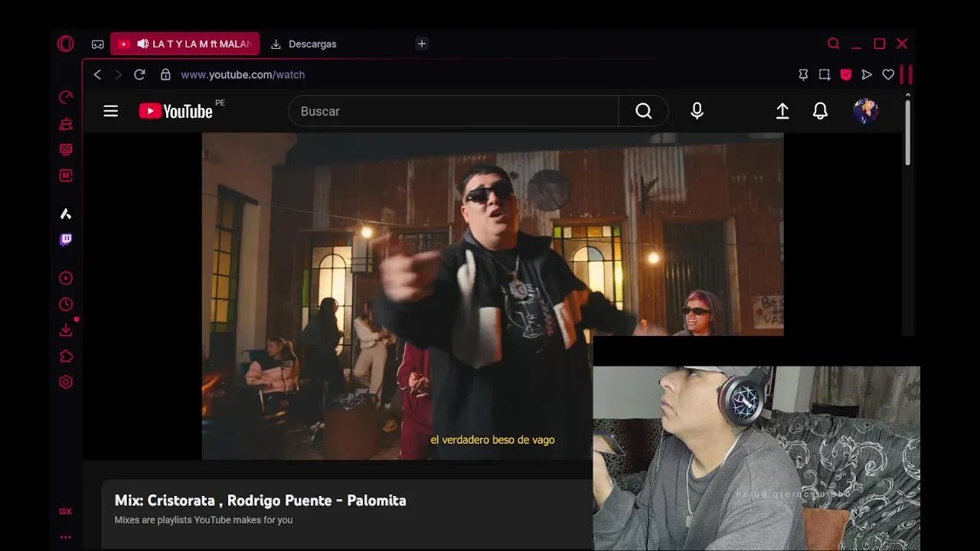The height and width of the screenshot is (551, 980).
Task: View site security lock info
Action: point(165,74)
